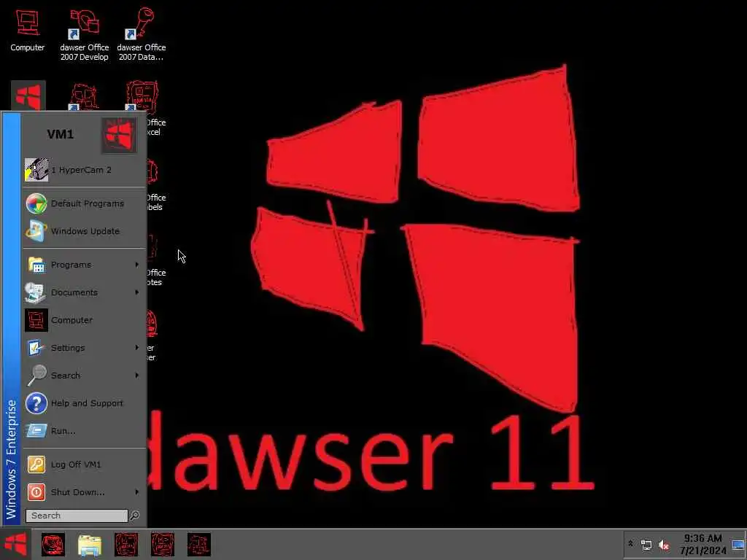Click the clock showing 9:36 AM
Screen dimensions: 747x560
[703, 544]
